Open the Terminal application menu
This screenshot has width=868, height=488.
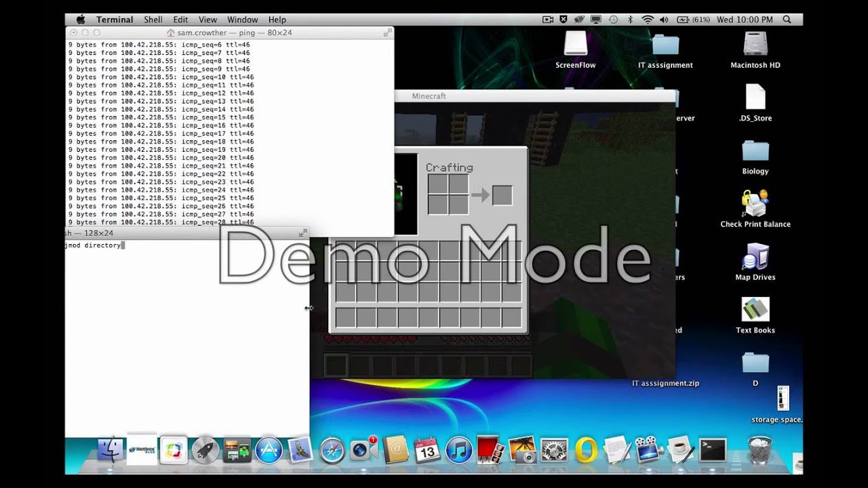[115, 20]
